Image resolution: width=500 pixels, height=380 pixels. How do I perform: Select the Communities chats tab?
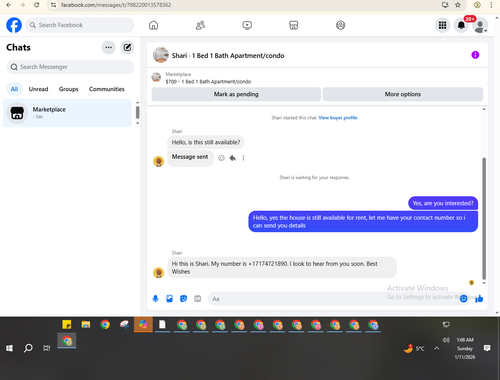coord(107,89)
